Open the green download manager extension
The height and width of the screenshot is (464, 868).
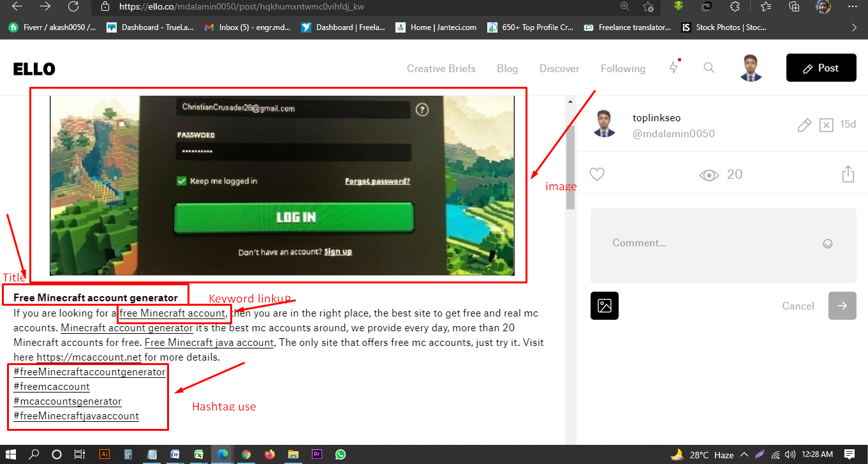coord(679,6)
